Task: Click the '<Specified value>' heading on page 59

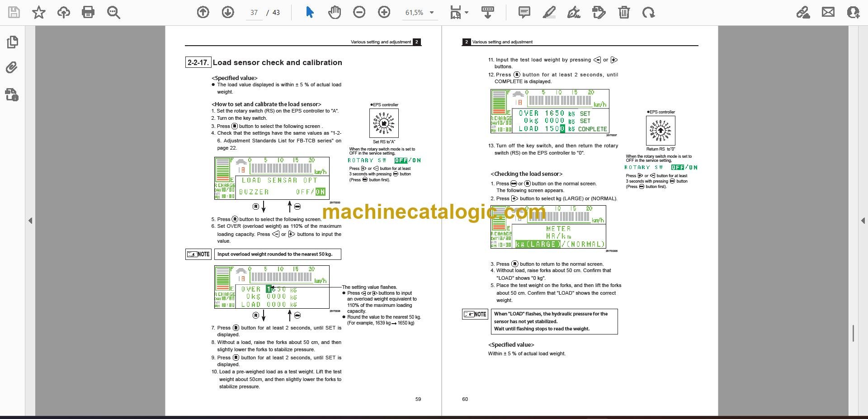Action: coord(235,78)
